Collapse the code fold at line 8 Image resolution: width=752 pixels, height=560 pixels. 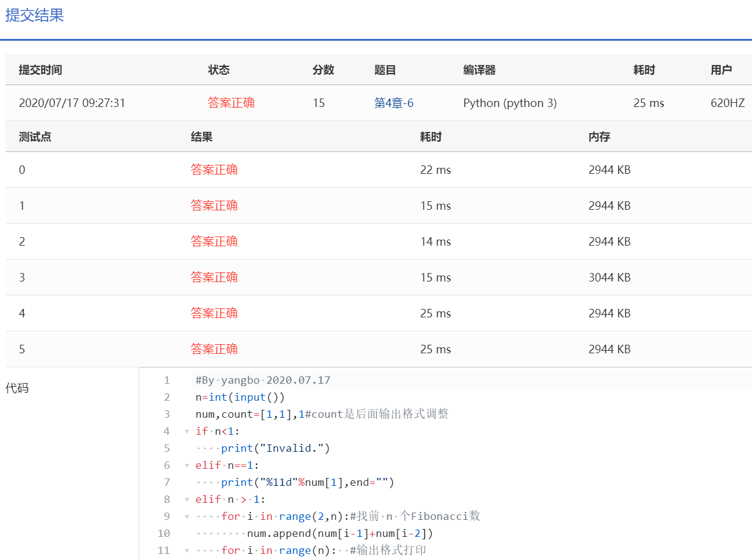187,500
